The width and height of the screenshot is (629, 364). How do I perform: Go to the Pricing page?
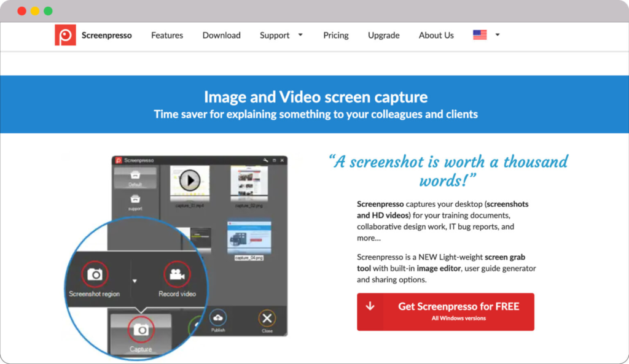tap(336, 35)
